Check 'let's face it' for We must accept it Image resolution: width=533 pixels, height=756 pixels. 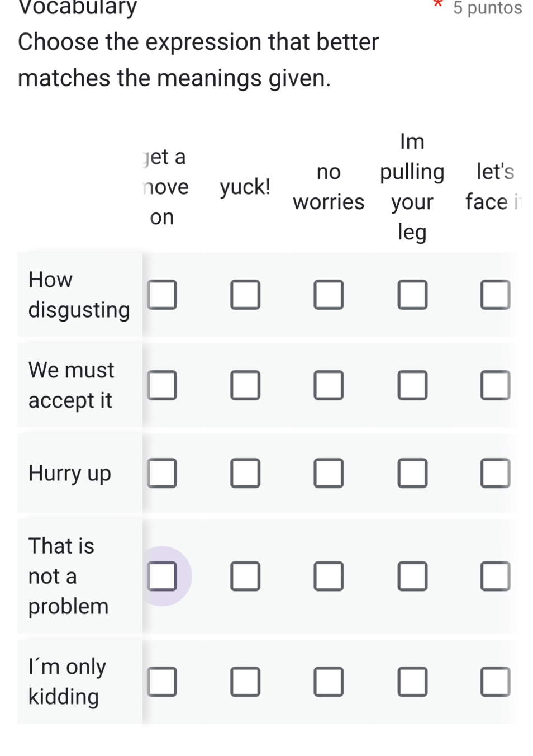496,385
